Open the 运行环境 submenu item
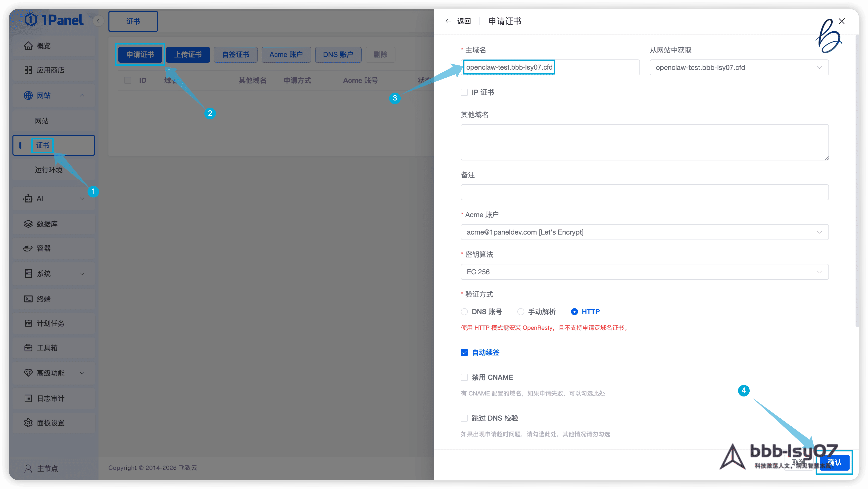The image size is (868, 489). point(49,170)
